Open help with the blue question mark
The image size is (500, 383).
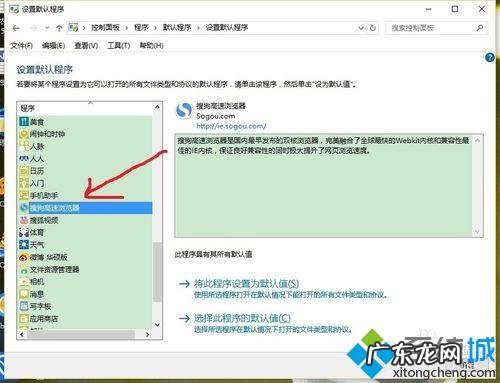pos(490,58)
